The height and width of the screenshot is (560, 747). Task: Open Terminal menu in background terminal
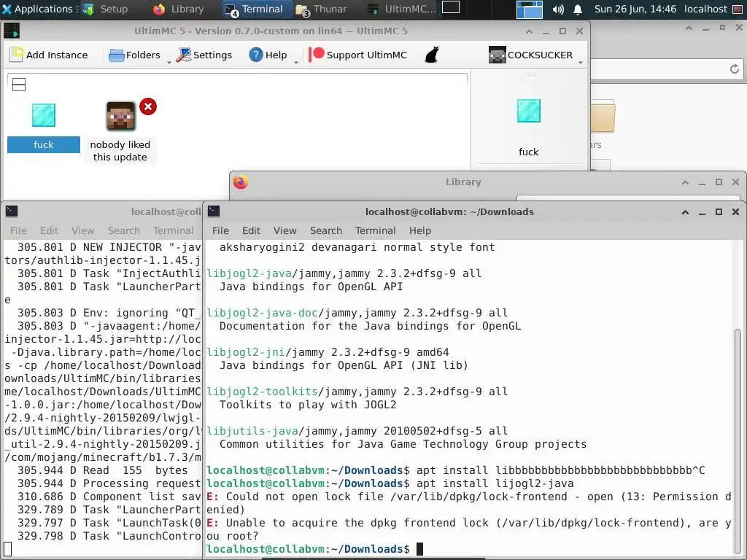[x=174, y=230]
